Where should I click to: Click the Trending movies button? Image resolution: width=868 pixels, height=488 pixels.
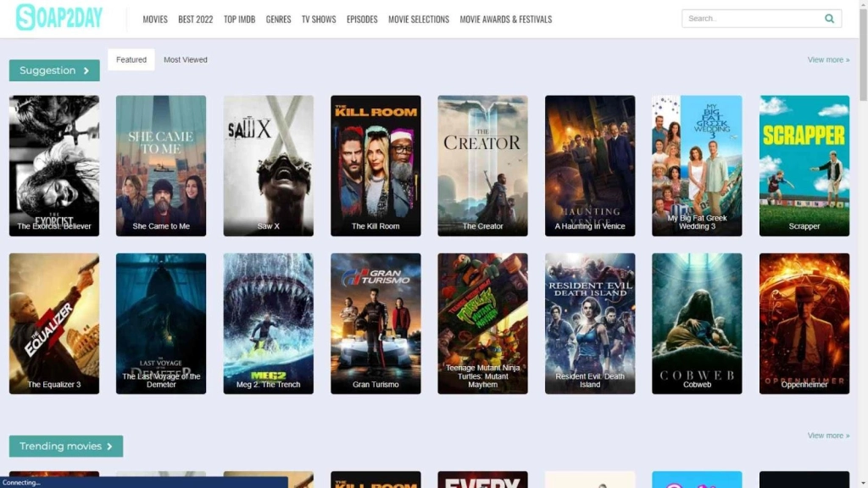pos(66,446)
